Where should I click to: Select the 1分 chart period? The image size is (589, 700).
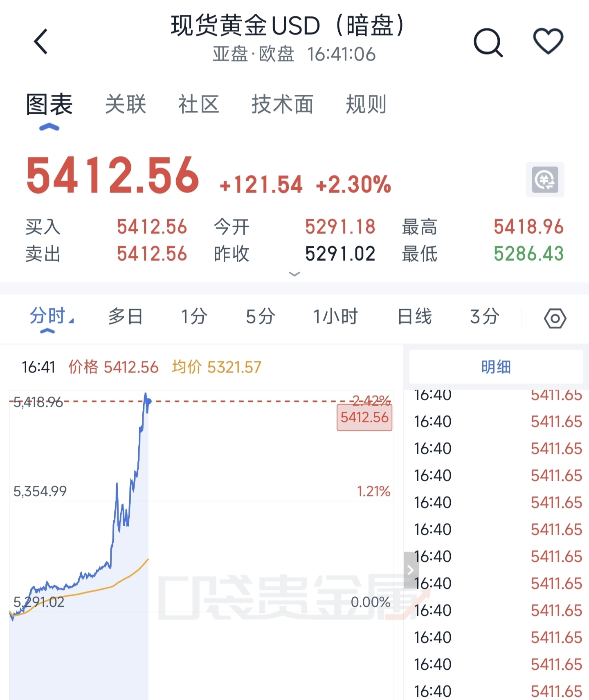(194, 317)
